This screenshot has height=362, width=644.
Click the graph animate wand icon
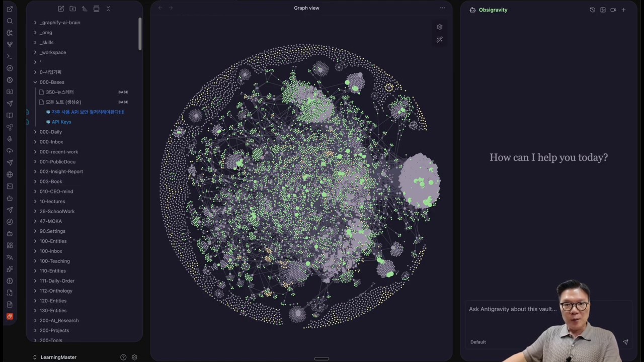point(439,39)
